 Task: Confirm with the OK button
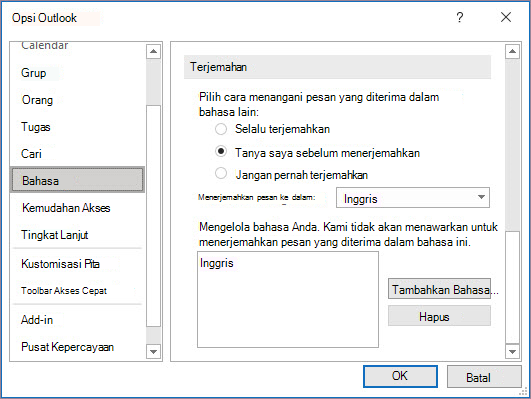(x=400, y=376)
